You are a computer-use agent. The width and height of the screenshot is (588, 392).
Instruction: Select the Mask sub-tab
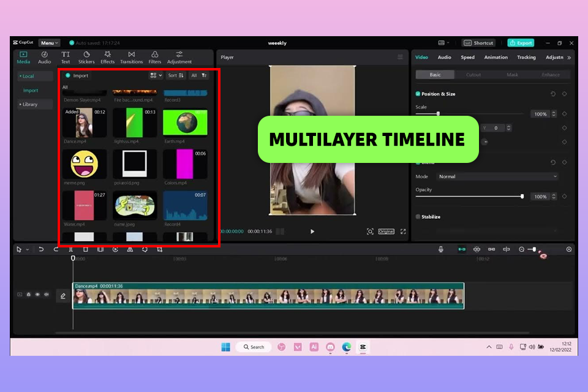pos(512,75)
